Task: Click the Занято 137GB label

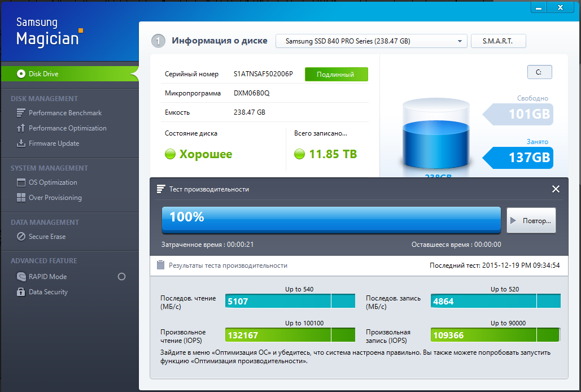Action: [518, 158]
